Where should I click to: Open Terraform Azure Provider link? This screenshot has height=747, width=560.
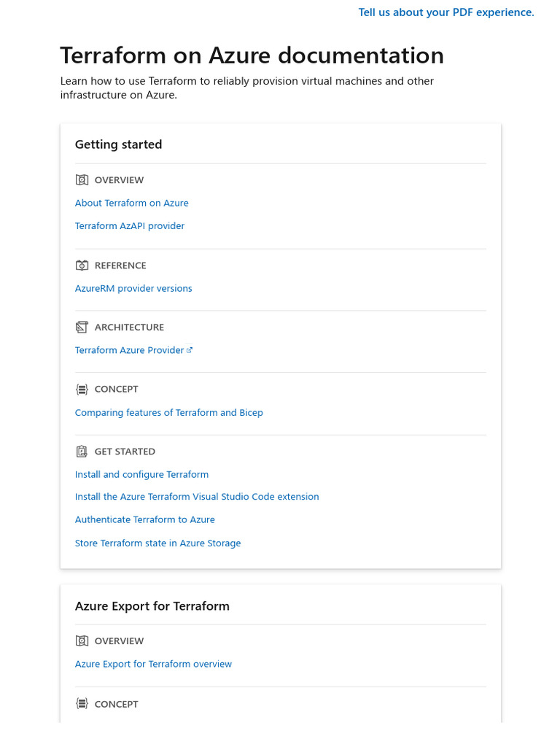(x=129, y=350)
